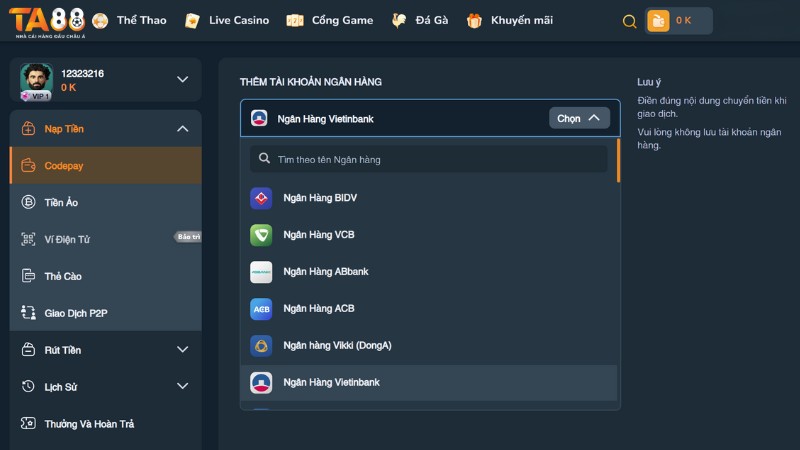Image resolution: width=800 pixels, height=450 pixels.
Task: Click the VIP 1 badge
Action: pos(36,96)
